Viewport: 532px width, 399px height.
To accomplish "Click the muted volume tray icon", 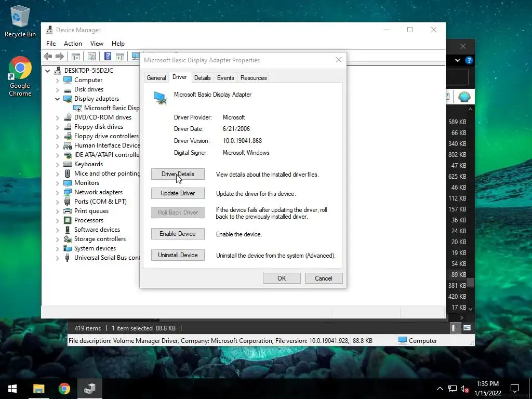I will 464,389.
